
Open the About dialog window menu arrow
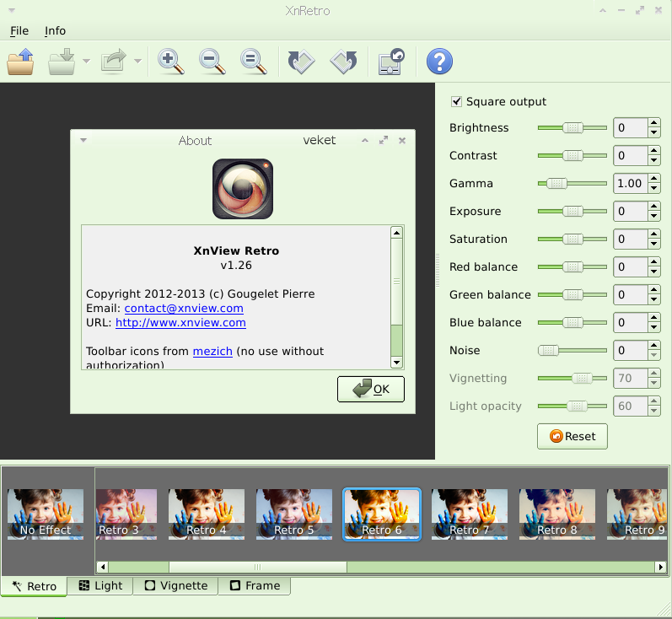pos(83,140)
